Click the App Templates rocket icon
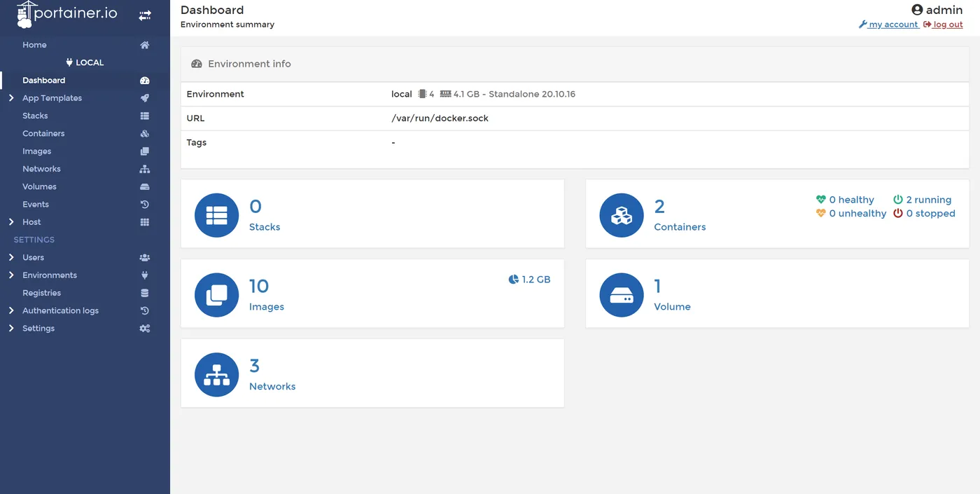 click(x=145, y=98)
